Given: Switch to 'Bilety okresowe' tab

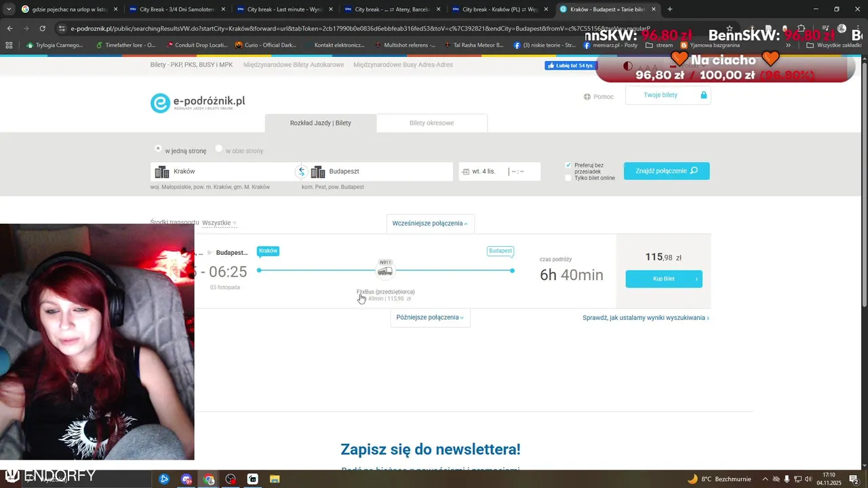Looking at the screenshot, I should pos(432,123).
